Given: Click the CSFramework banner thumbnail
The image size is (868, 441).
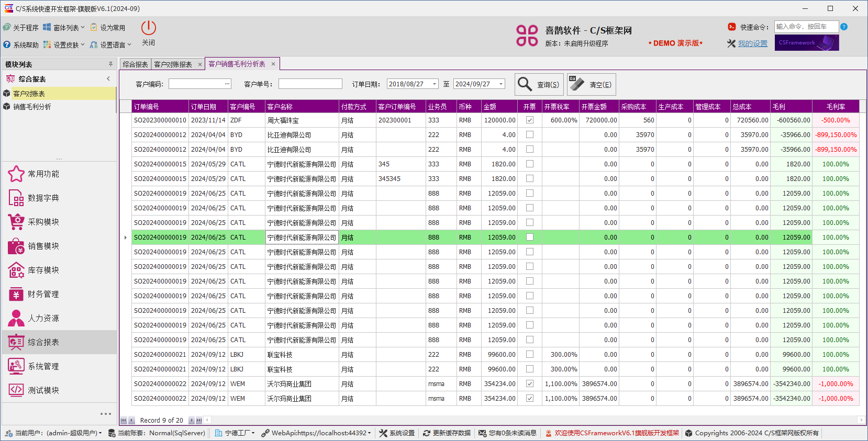Looking at the screenshot, I should 807,43.
